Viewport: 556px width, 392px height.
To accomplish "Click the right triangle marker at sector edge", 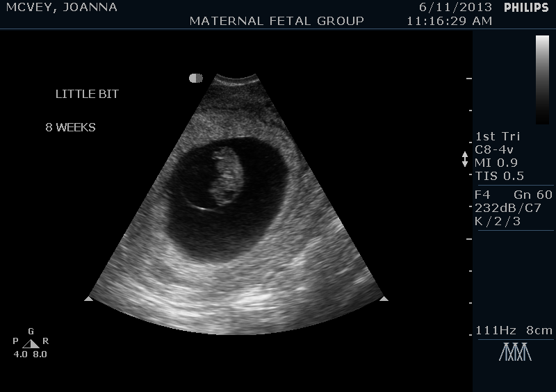I will [384, 299].
